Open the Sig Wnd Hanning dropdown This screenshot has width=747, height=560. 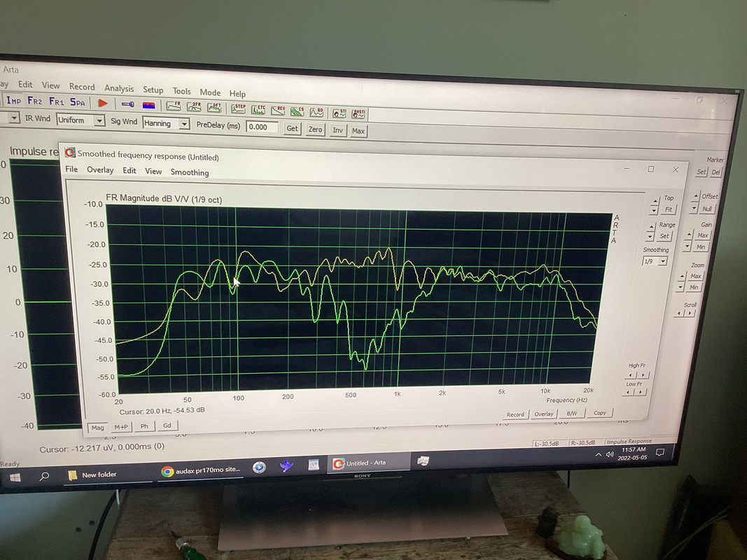pos(166,123)
